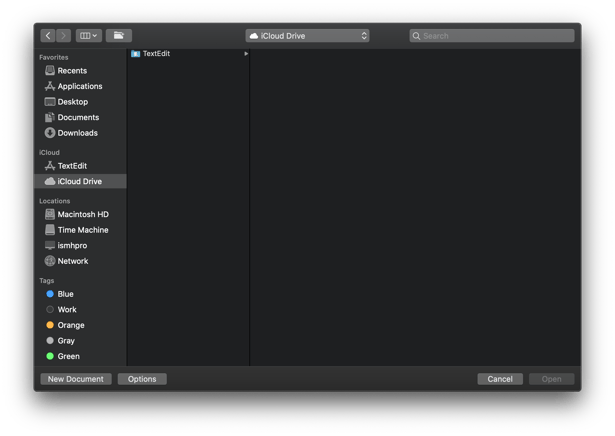Open Downloads in the sidebar
This screenshot has height=436, width=615.
[80, 133]
